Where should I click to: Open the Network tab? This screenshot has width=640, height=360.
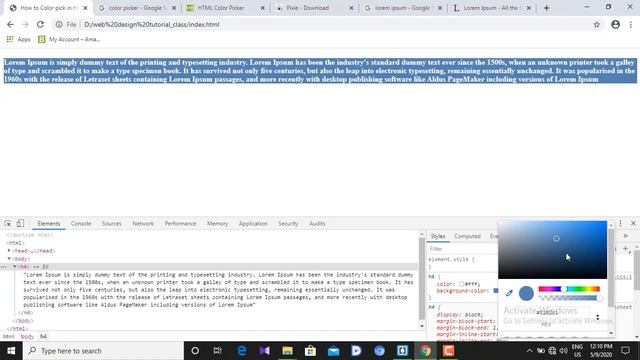click(x=143, y=223)
